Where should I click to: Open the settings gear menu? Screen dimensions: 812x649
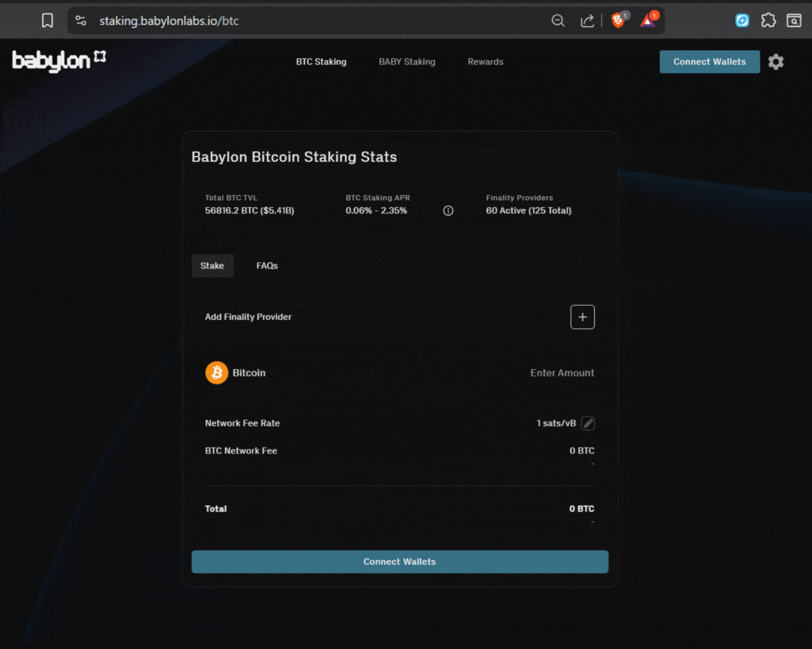tap(776, 62)
